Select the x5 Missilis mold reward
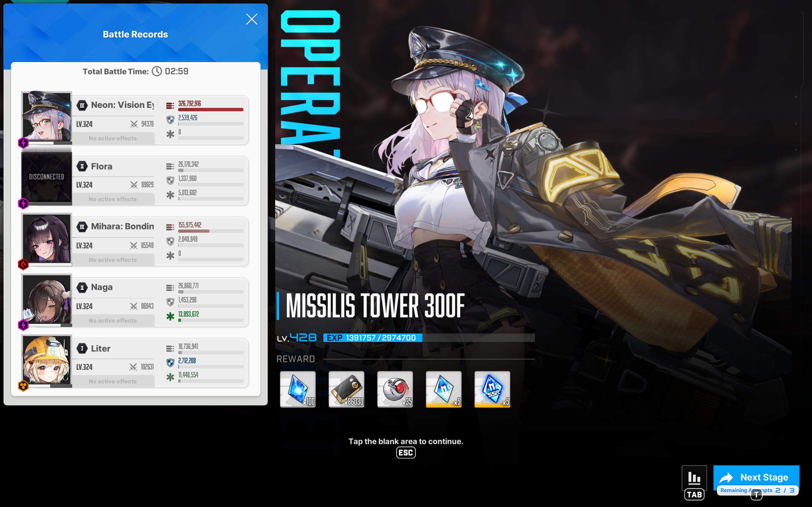 pos(443,389)
